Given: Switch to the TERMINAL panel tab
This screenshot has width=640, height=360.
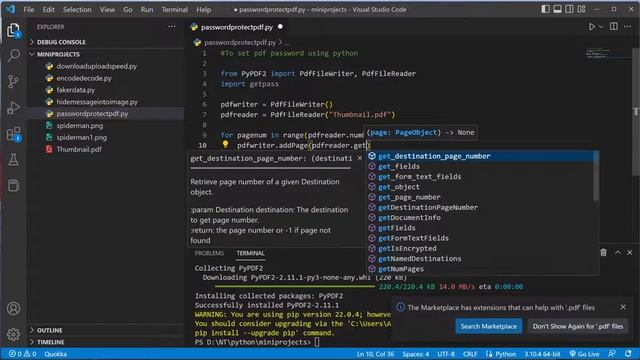Looking at the screenshot, I should coord(250,253).
